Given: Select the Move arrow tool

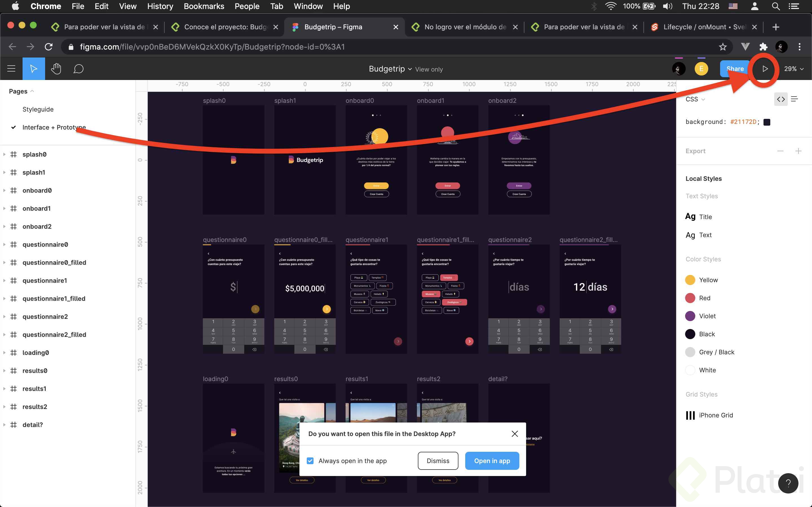Looking at the screenshot, I should click(x=34, y=69).
